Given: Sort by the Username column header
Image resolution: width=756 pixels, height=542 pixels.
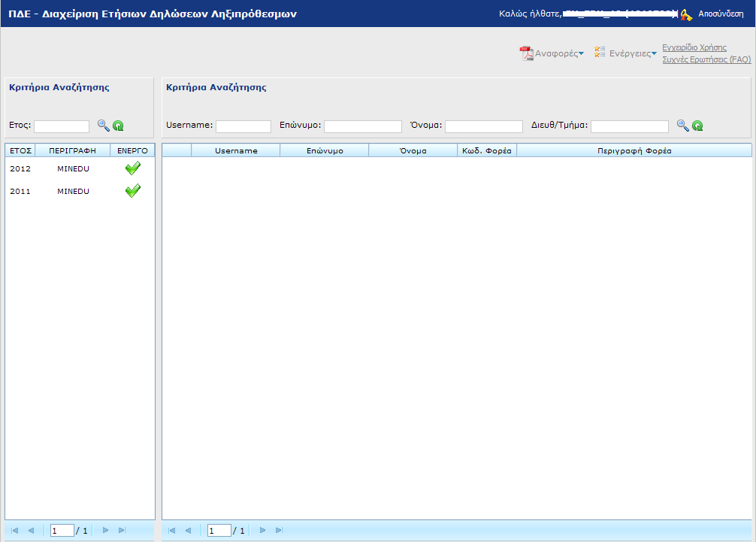Looking at the screenshot, I should coord(236,150).
